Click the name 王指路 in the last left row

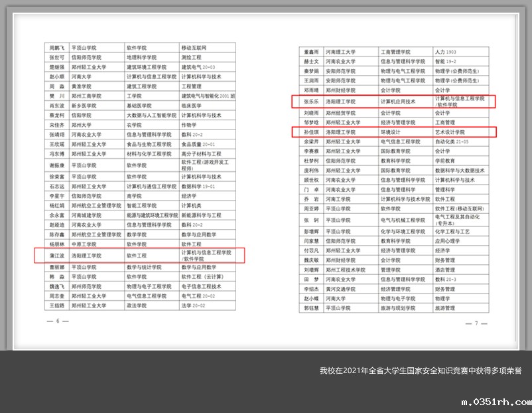click(x=56, y=305)
